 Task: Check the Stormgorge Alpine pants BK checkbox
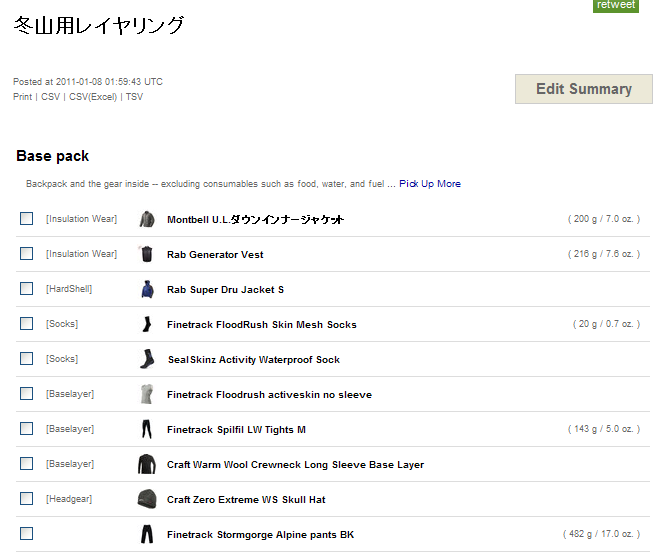coord(26,533)
